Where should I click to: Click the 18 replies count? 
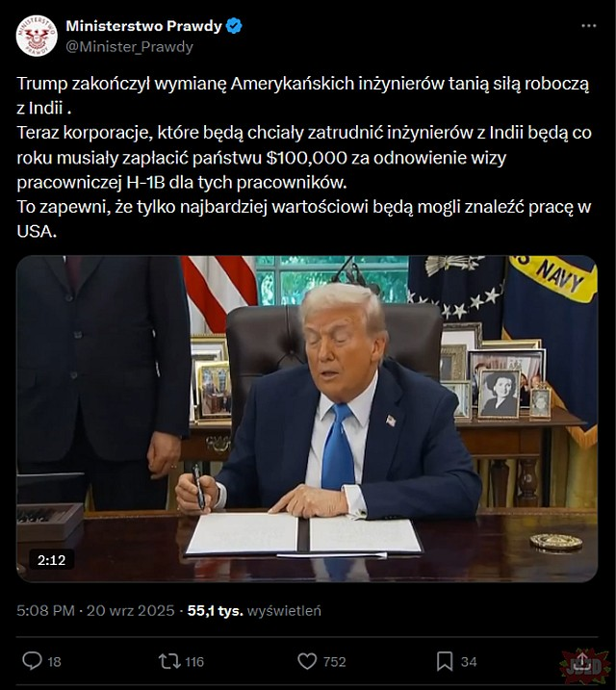click(54, 662)
